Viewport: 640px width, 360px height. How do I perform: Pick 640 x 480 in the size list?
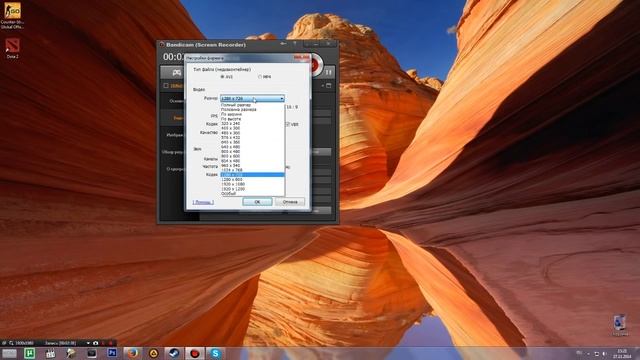[252, 147]
